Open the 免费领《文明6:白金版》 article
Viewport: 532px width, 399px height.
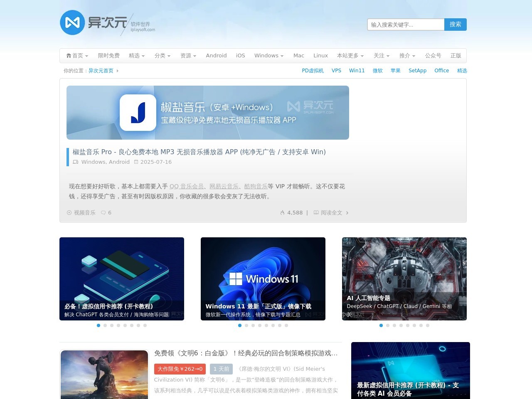tap(246, 353)
